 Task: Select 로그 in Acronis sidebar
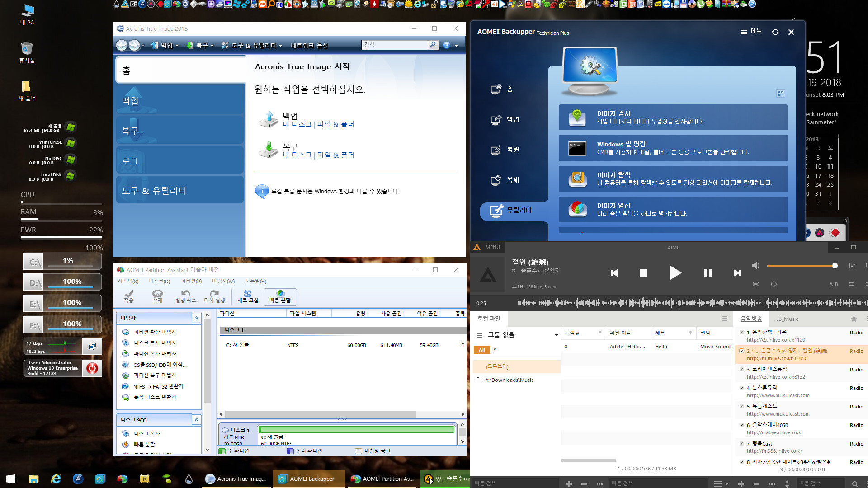point(180,160)
